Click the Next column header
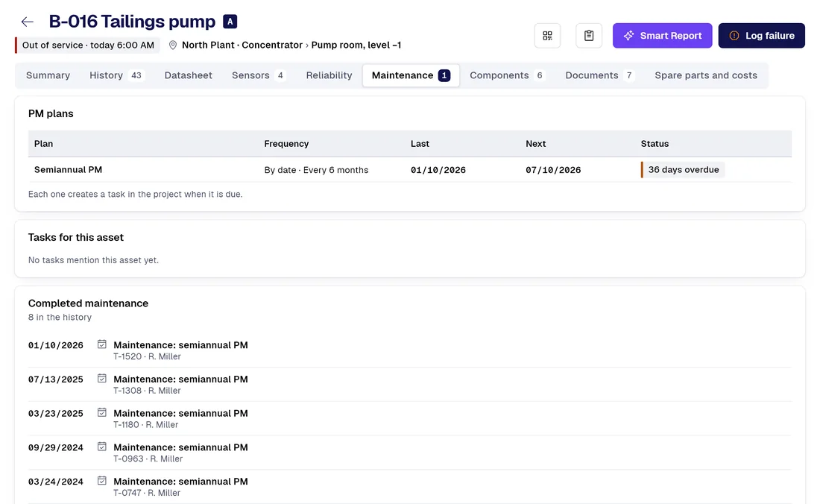 click(x=535, y=144)
